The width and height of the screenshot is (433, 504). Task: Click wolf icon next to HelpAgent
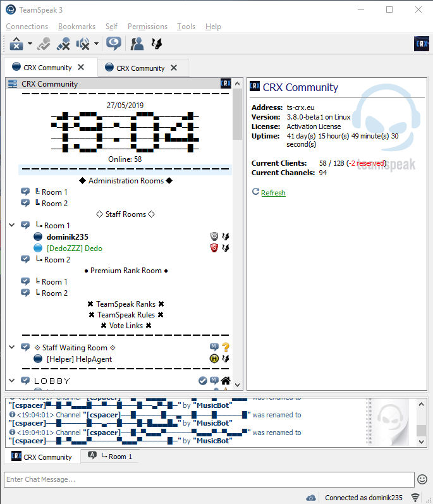pyautogui.click(x=226, y=359)
